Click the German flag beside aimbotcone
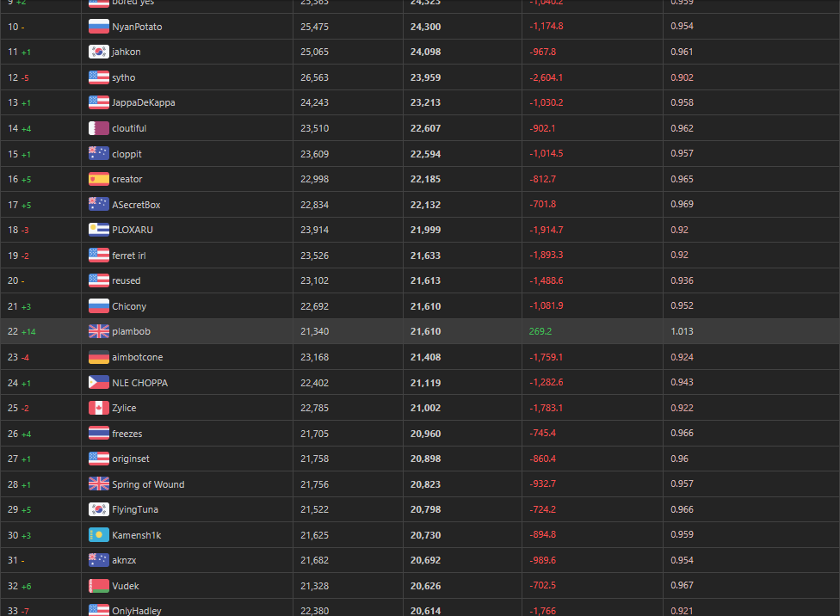Screen dimensions: 840x616 pos(99,357)
